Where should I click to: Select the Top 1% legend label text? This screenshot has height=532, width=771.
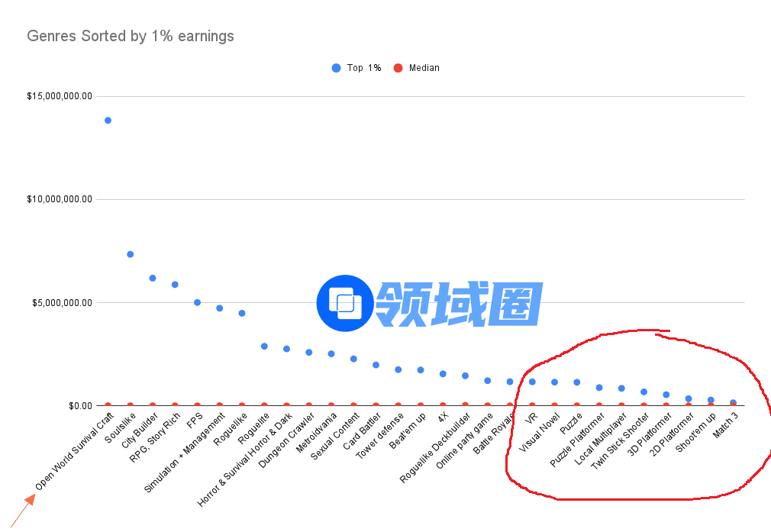point(364,68)
